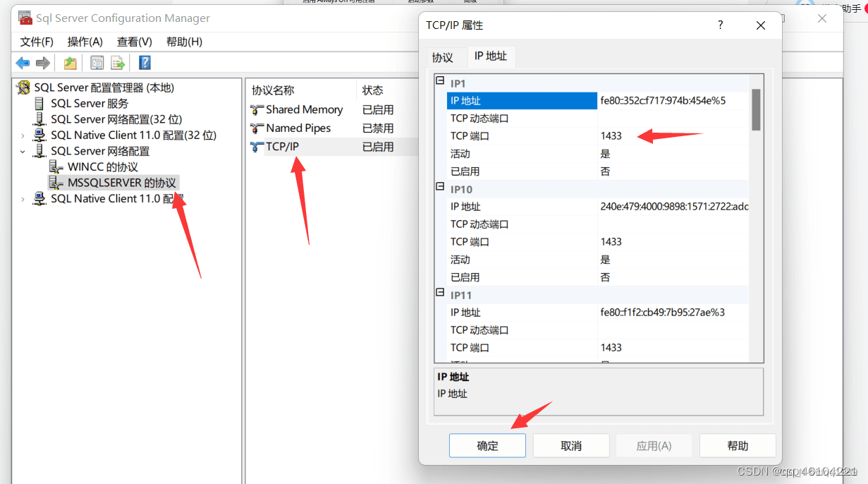Click the IP10 TCP 动态端口 label
The image size is (868, 484).
tap(479, 224)
